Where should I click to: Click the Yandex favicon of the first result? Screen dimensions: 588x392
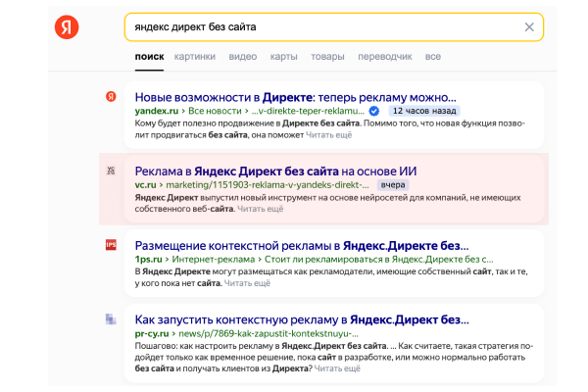[x=111, y=97]
